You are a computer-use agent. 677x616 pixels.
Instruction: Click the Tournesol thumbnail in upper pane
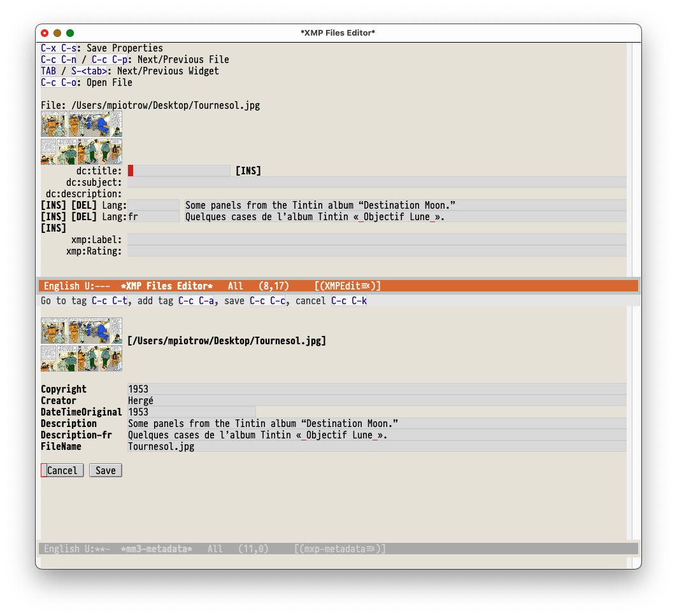point(82,137)
